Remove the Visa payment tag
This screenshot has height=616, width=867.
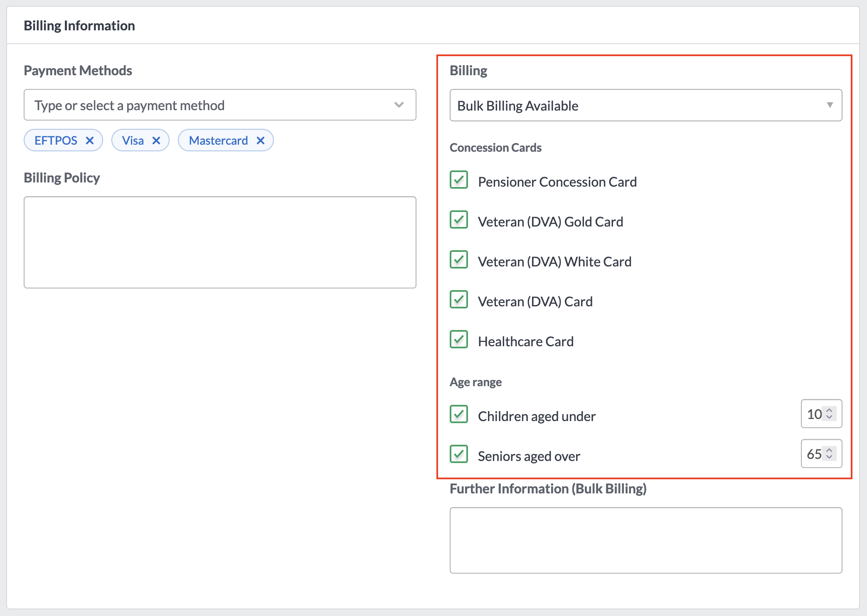click(156, 140)
